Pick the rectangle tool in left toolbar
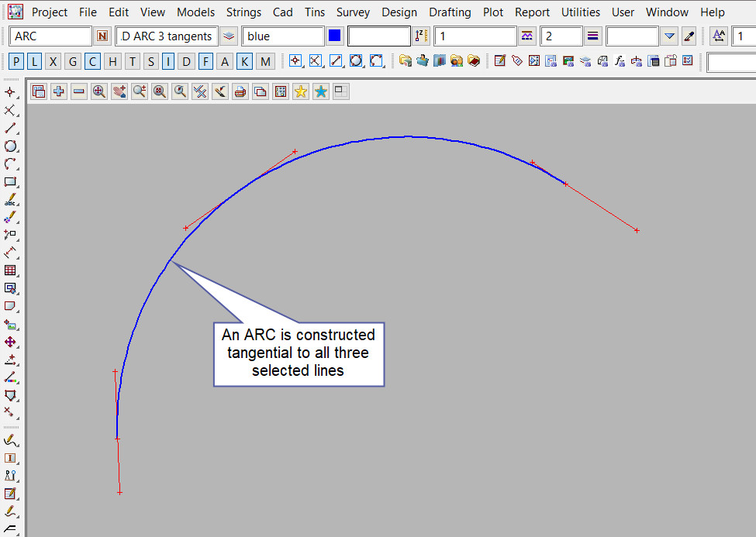This screenshot has height=537, width=756. [x=10, y=182]
